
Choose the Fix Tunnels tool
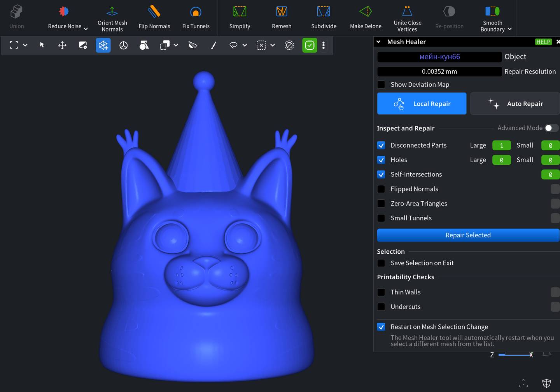tap(196, 12)
